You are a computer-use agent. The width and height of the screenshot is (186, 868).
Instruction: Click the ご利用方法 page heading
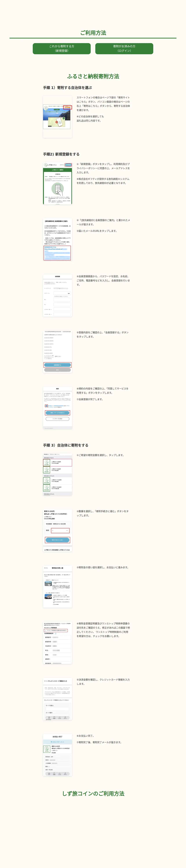click(x=93, y=33)
